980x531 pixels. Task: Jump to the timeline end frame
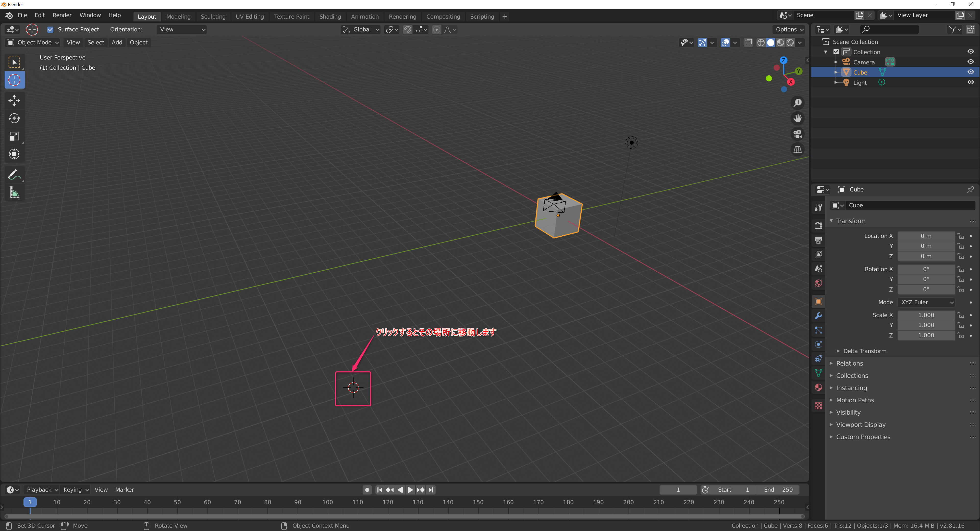coord(431,490)
